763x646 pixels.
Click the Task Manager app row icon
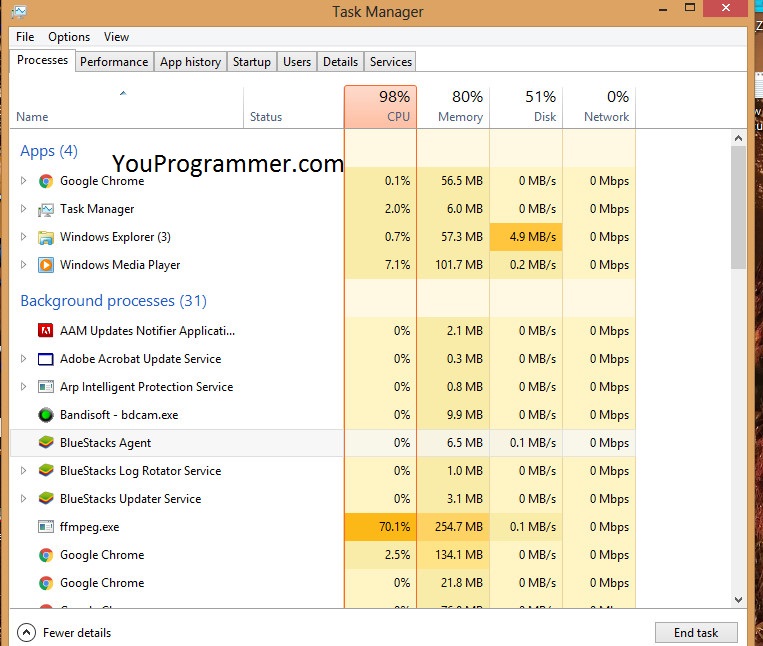tap(46, 210)
